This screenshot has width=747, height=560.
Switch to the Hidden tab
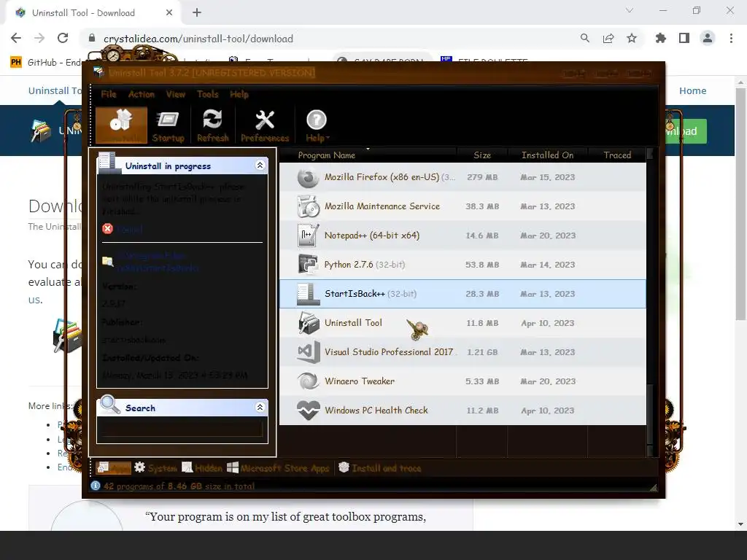[x=202, y=468]
